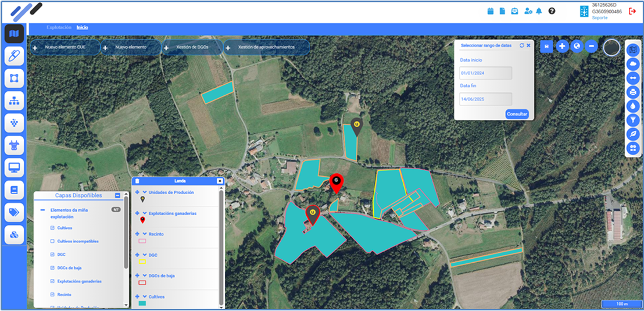Collapse Elementos da miña explotación group
Screen dimensions: 644x311
click(42, 210)
